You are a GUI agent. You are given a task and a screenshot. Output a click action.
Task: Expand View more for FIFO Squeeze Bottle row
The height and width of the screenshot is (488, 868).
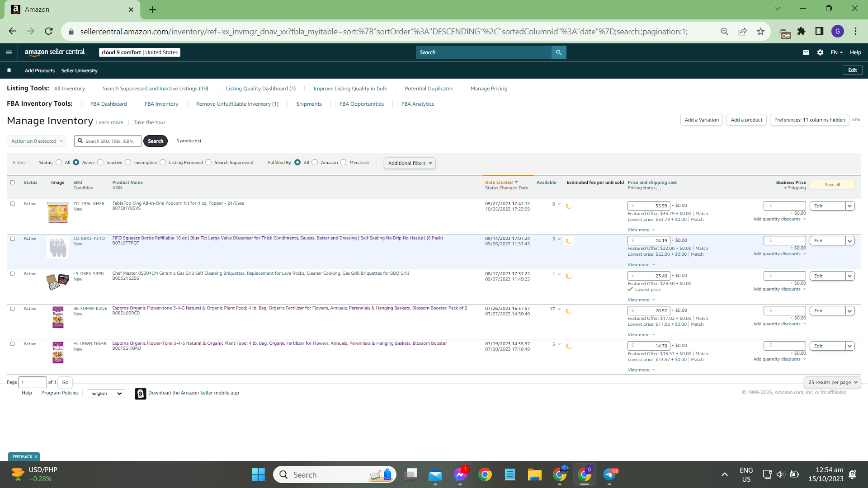(641, 265)
